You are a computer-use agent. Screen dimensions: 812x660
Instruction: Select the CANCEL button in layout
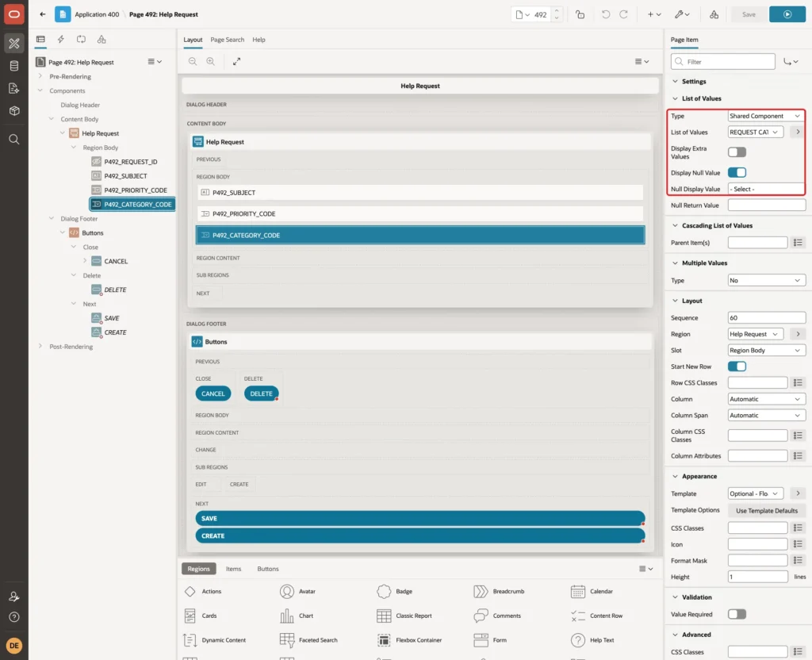pyautogui.click(x=213, y=393)
